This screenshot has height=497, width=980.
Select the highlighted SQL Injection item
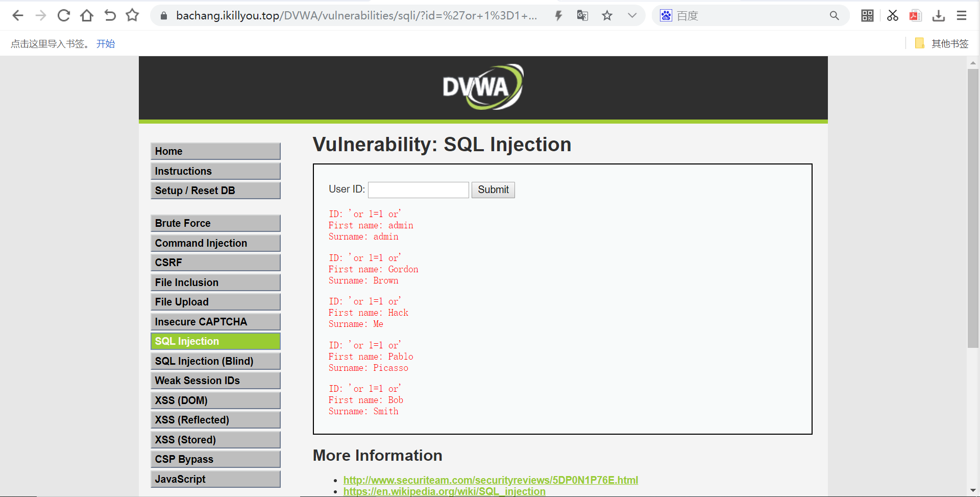(215, 341)
